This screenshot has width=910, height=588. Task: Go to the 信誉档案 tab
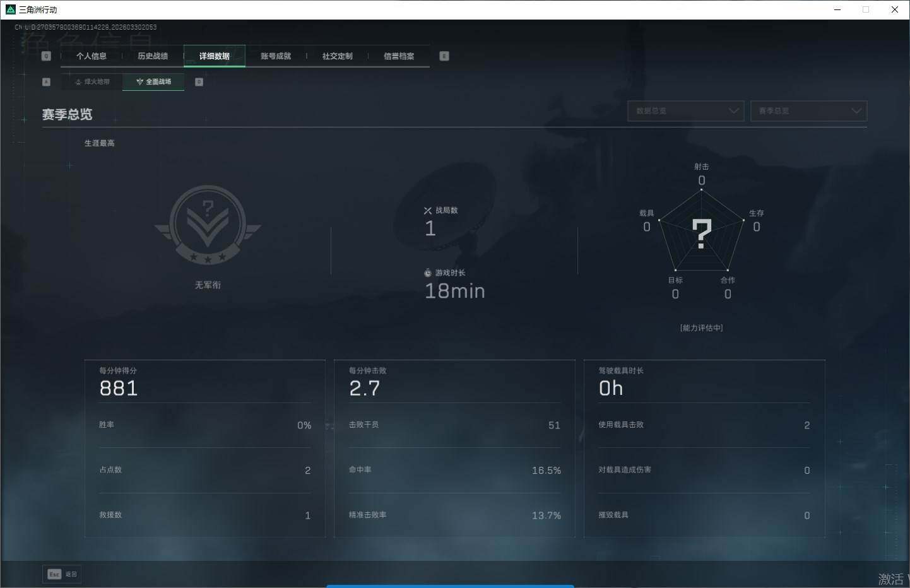(399, 56)
